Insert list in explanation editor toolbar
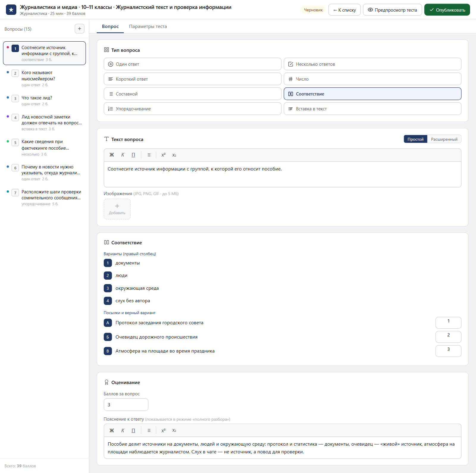476x473 pixels. 149,430
